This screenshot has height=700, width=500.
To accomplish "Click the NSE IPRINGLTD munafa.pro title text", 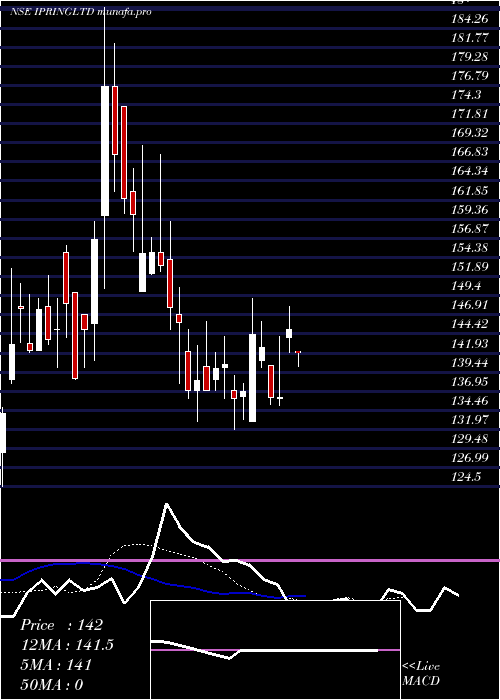I will [x=81, y=12].
